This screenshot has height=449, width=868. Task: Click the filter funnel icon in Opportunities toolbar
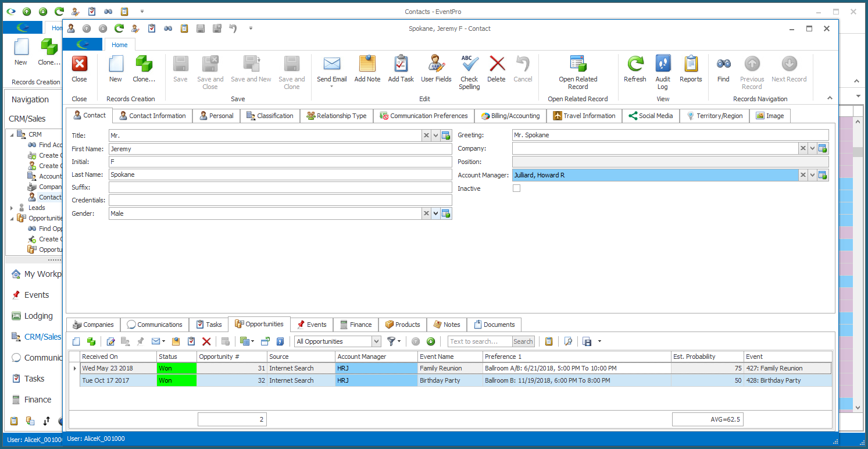pos(391,341)
